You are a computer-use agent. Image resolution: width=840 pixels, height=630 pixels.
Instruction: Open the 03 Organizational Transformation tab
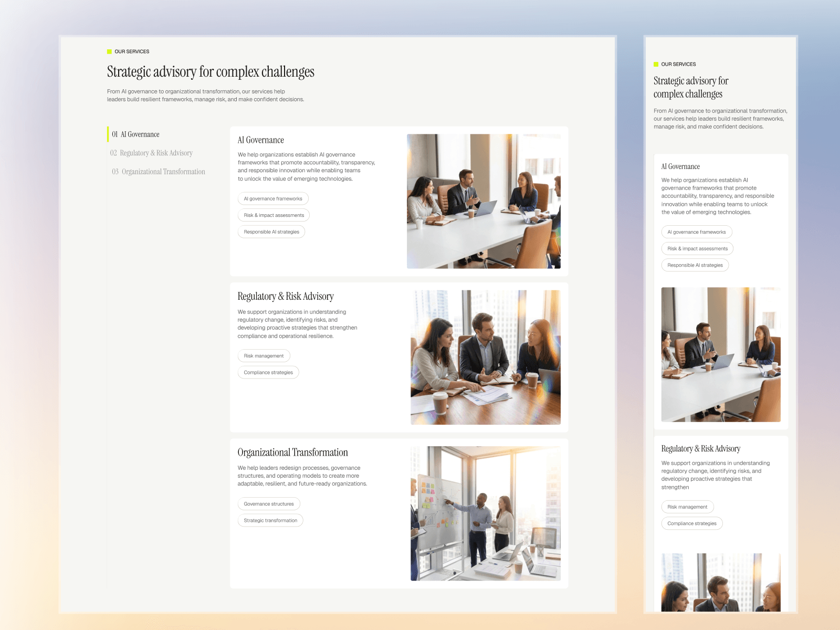[158, 172]
